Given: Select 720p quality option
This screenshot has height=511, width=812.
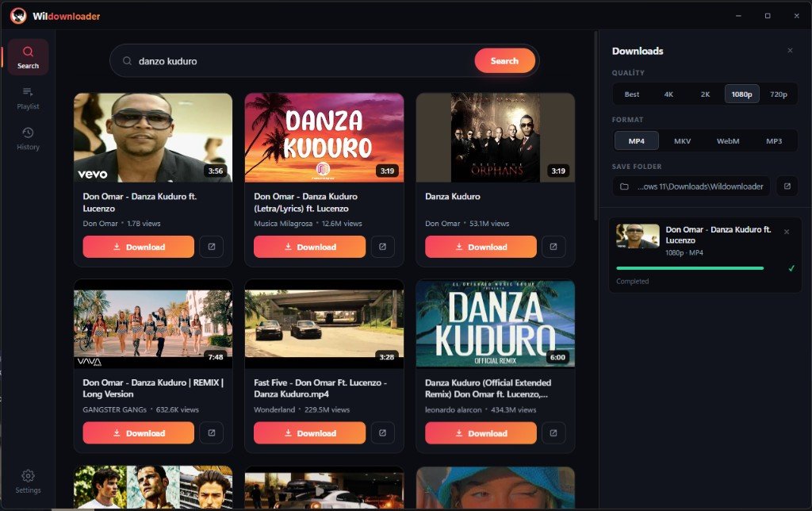Looking at the screenshot, I should [779, 94].
